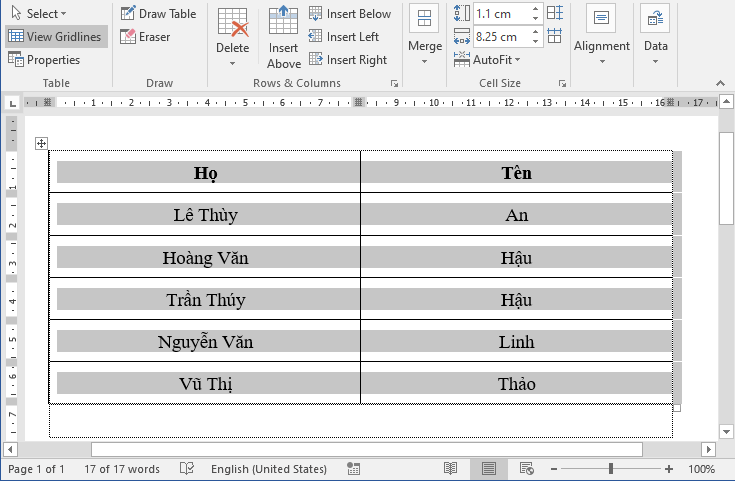Increase column width with up arrow

tap(535, 32)
